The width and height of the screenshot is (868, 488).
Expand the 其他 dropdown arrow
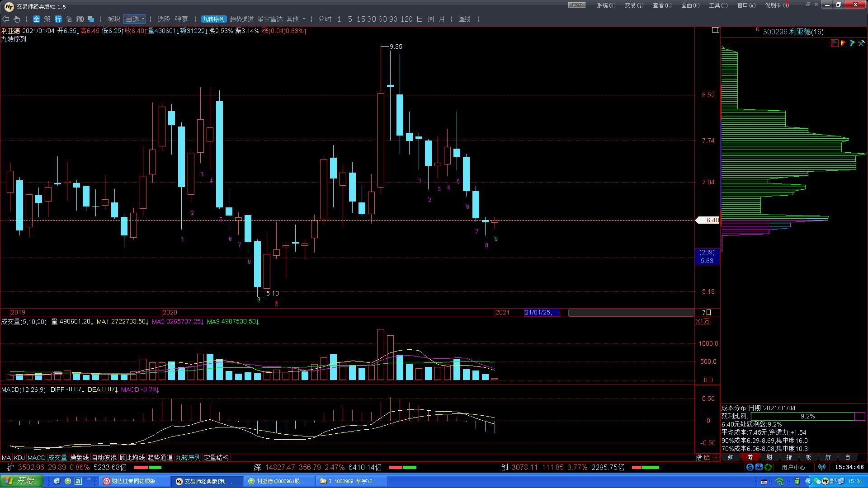click(304, 19)
